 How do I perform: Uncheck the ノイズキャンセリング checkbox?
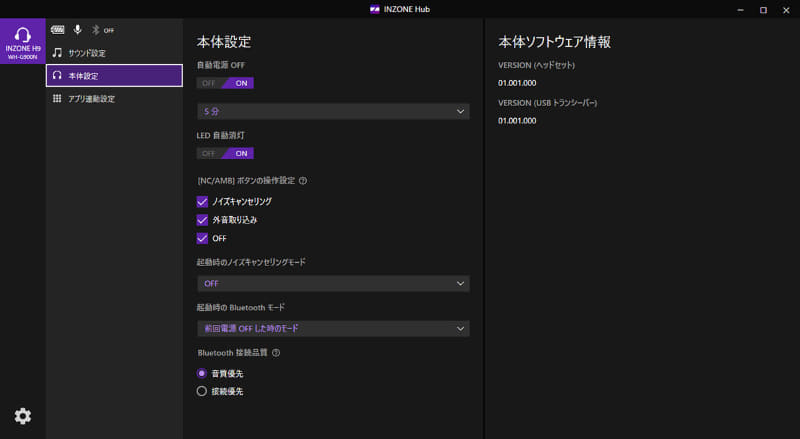(202, 202)
